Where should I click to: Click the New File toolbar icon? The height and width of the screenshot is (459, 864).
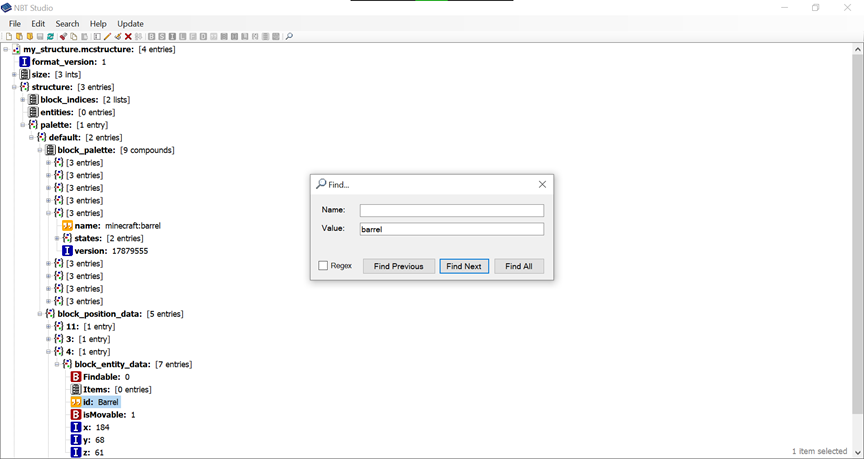[9, 37]
